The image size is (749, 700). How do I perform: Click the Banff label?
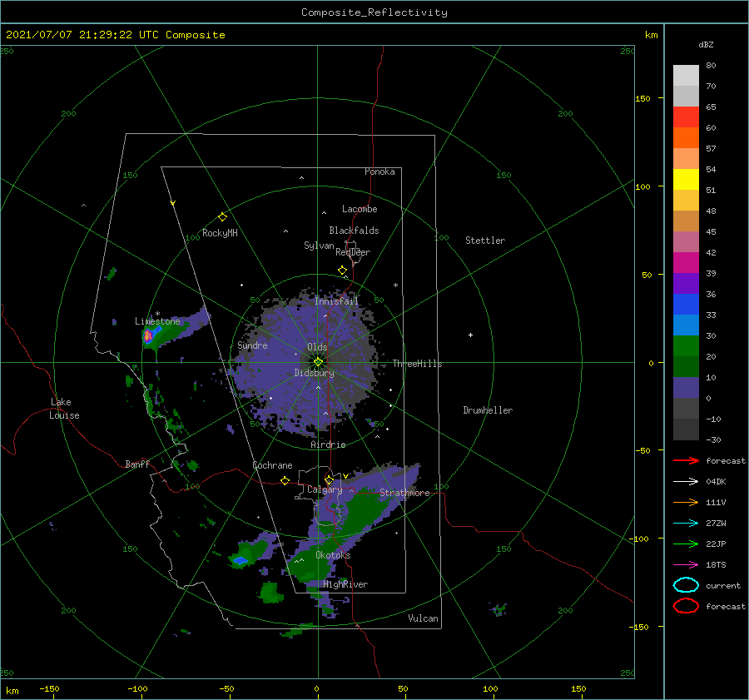[137, 464]
